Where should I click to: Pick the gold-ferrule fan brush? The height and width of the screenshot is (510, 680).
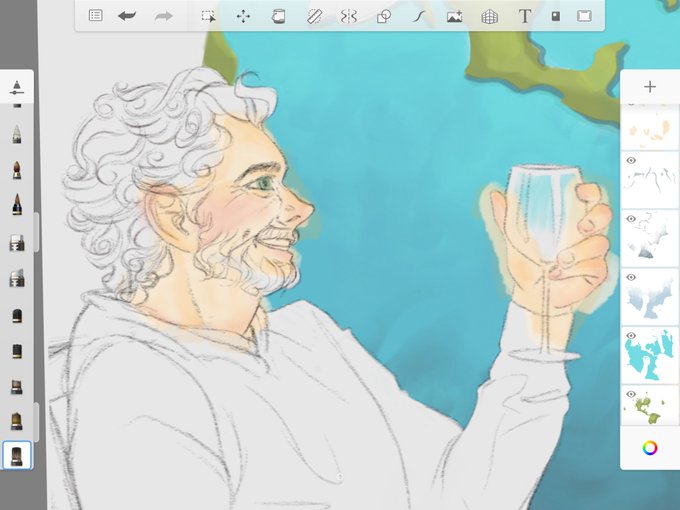[x=16, y=421]
